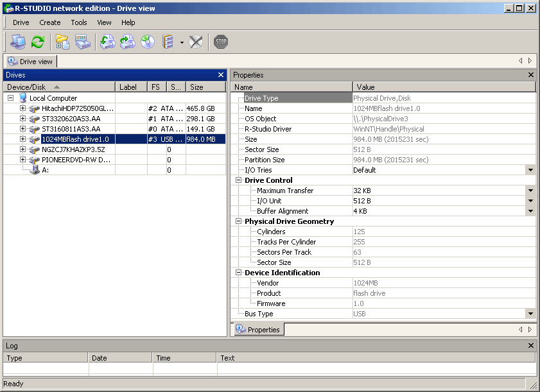Expand the NGZCJ7KHAZKP3.5Z node

coord(22,149)
